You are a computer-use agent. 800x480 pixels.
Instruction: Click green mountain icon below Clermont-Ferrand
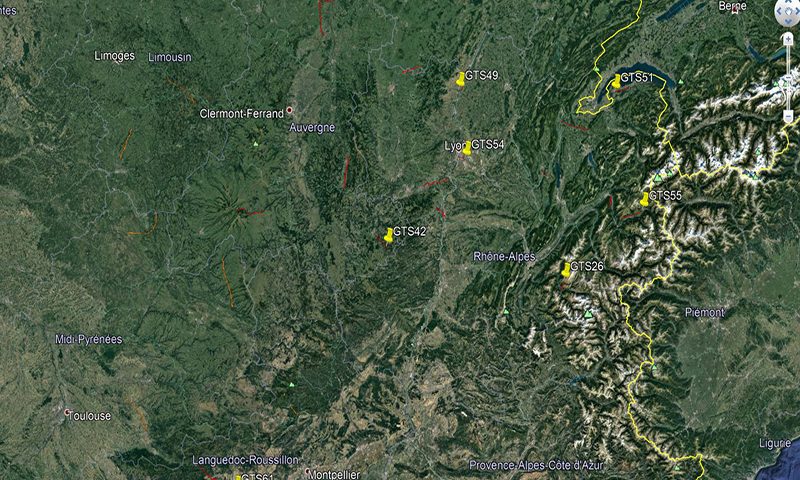(256, 144)
